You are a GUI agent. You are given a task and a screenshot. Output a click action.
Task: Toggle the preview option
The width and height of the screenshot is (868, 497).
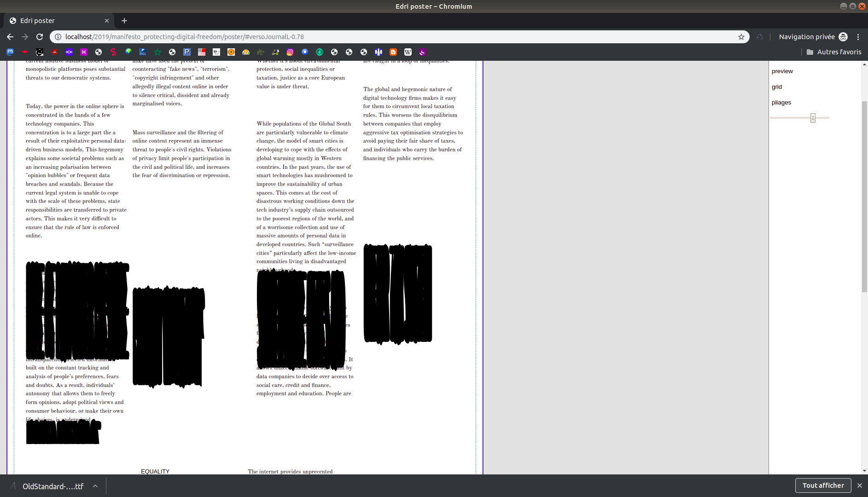tap(782, 71)
